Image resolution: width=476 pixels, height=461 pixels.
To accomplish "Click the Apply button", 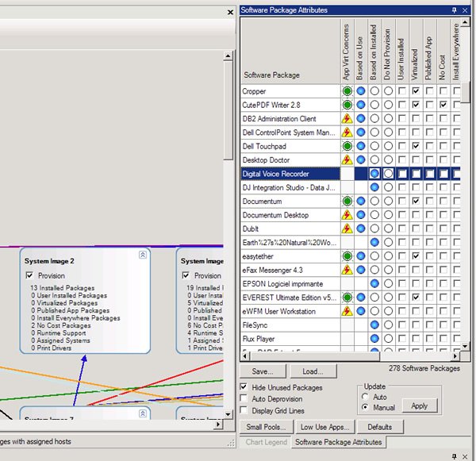I will (x=419, y=405).
